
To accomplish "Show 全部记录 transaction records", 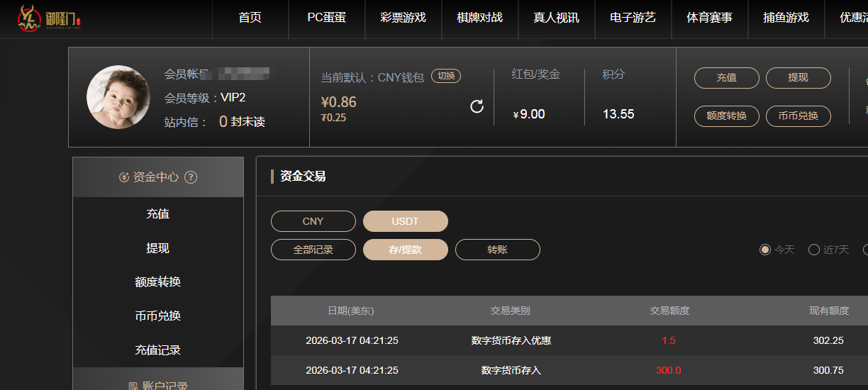I will click(x=313, y=250).
